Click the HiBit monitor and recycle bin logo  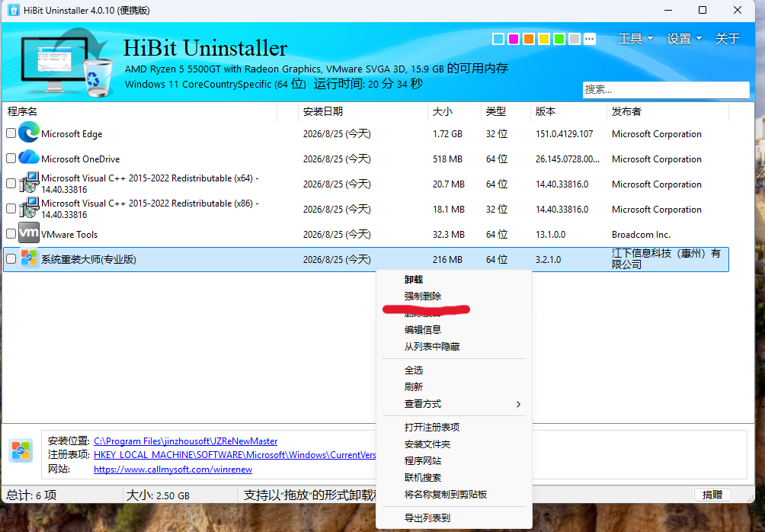click(67, 62)
